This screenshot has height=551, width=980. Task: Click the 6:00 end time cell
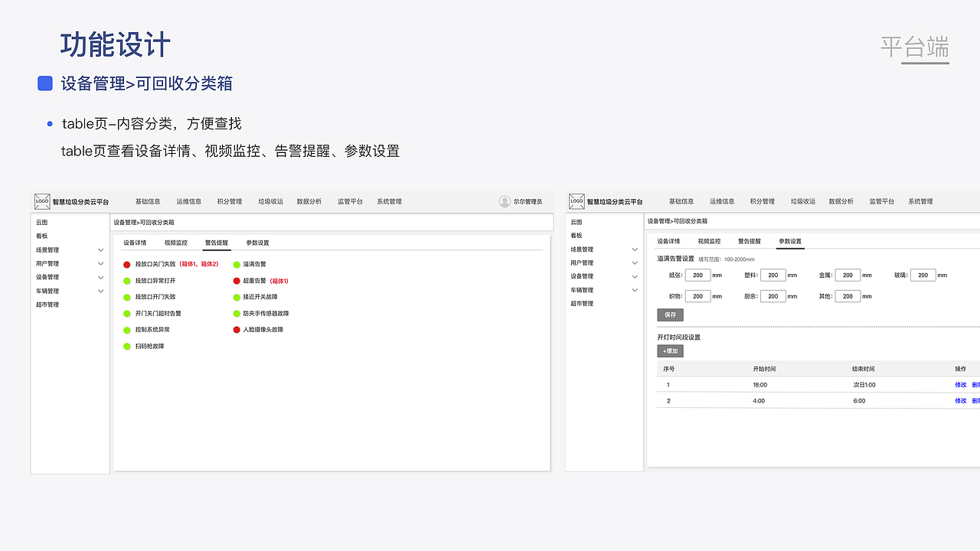pos(859,401)
